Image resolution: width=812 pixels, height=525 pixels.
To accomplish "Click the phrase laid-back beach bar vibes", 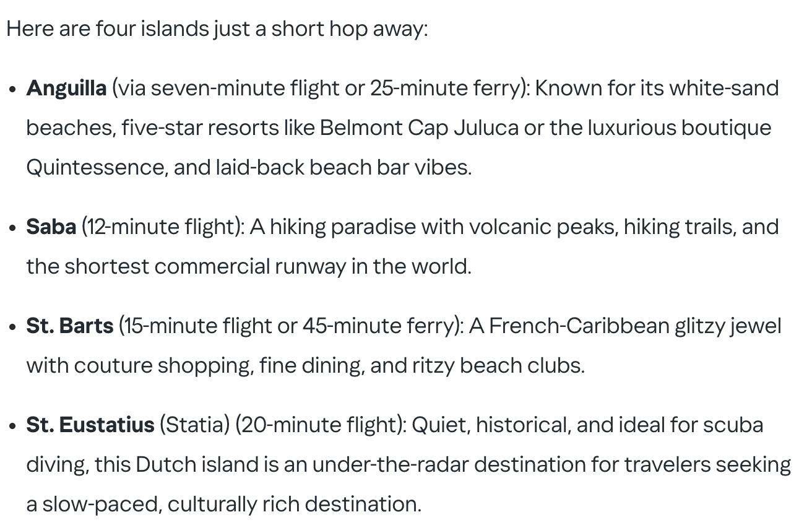I will pyautogui.click(x=343, y=168).
